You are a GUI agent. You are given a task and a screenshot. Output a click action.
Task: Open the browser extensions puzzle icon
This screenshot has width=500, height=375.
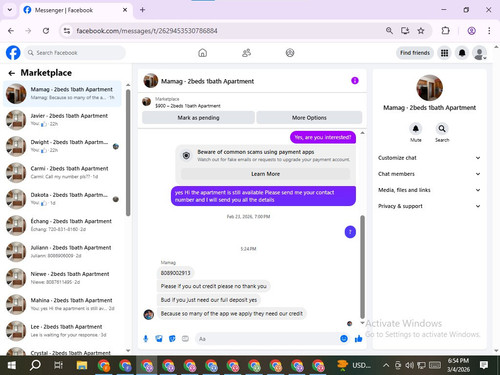tap(445, 31)
